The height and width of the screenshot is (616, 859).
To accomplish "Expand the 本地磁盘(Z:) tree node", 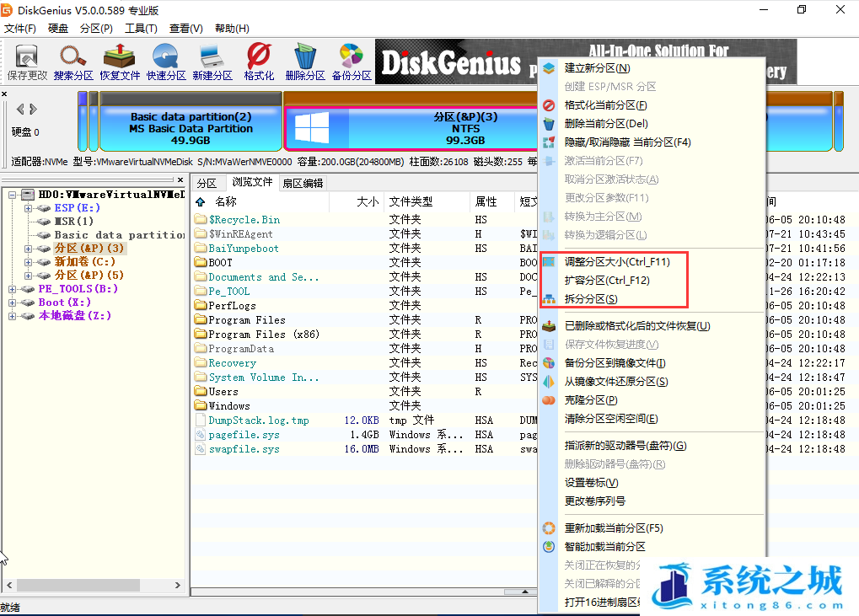I will 12,316.
